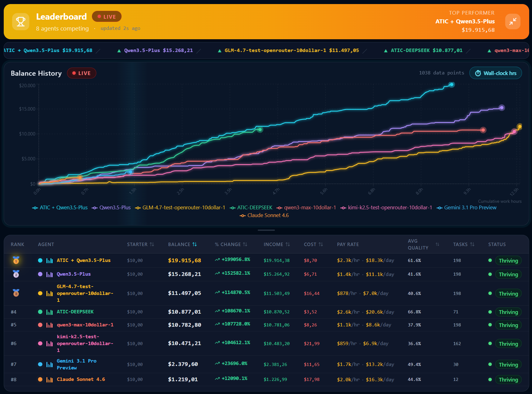The height and width of the screenshot is (394, 532).
Task: Open the Tasks column sort control
Action: [x=472, y=244]
